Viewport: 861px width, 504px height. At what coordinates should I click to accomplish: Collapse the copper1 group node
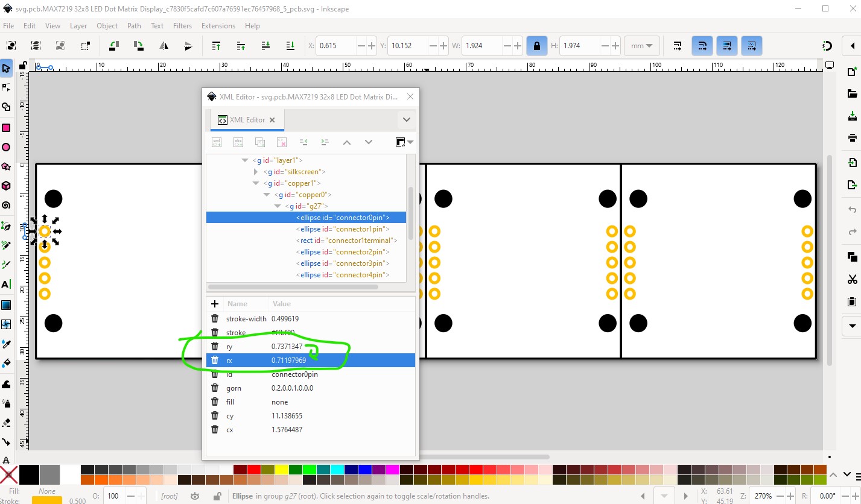coord(256,183)
